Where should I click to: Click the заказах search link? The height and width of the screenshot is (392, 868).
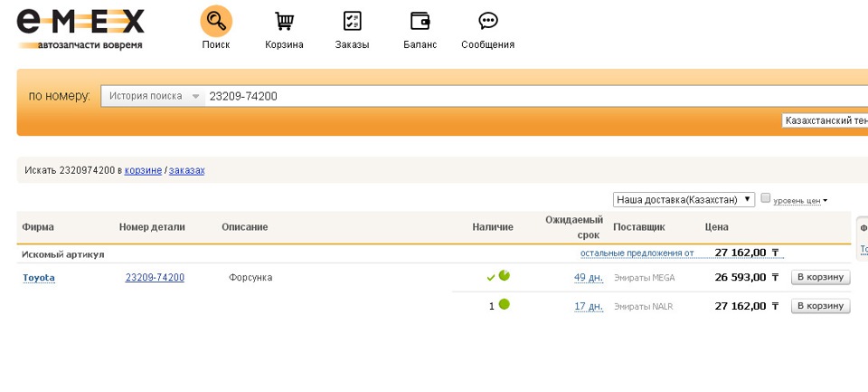(x=186, y=170)
